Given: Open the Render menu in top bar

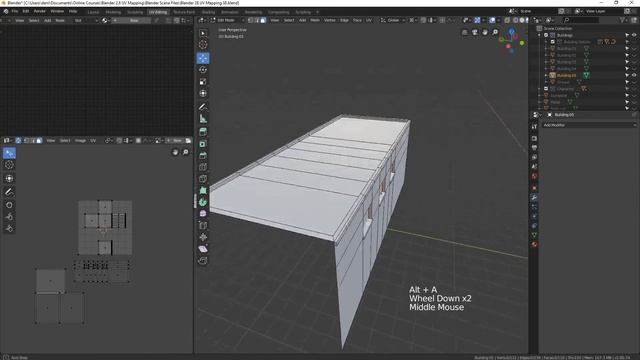Looking at the screenshot, I should coord(40,11).
